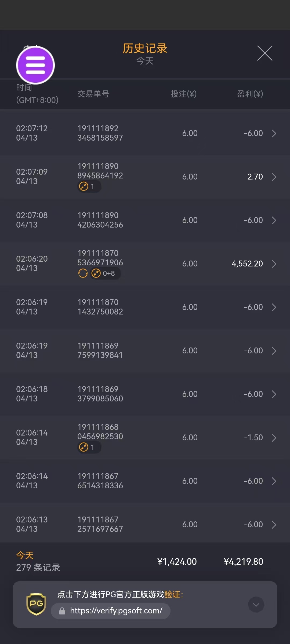
Task: Click the 0+8 free-spin badge
Action: point(105,273)
